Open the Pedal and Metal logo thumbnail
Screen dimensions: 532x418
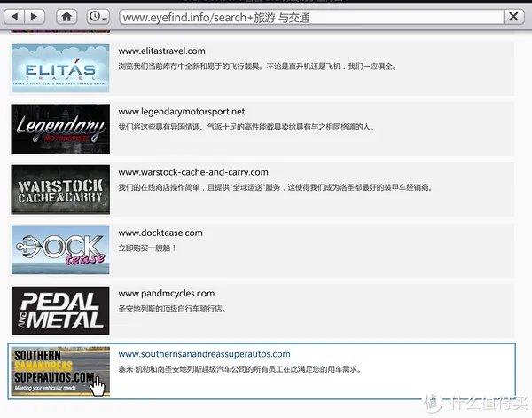[x=60, y=311]
